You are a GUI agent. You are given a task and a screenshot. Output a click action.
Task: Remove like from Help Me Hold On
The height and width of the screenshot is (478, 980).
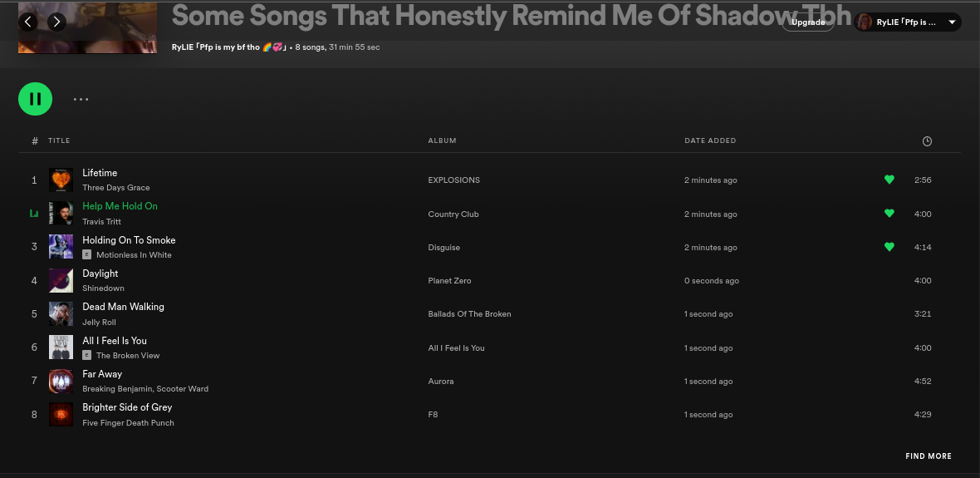889,214
